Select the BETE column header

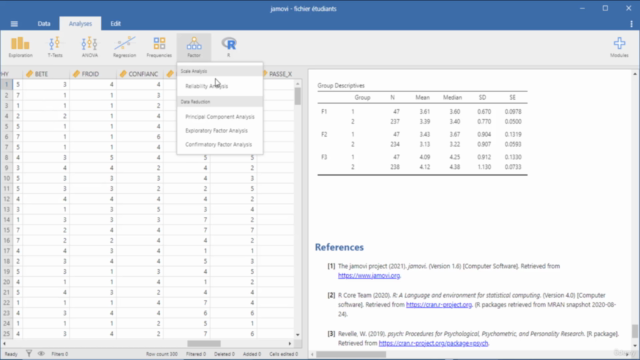(46, 74)
